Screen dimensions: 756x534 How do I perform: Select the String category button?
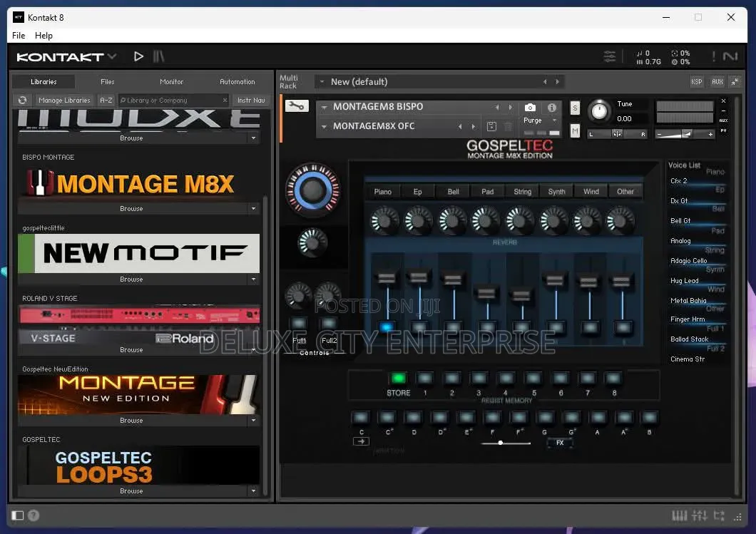pyautogui.click(x=523, y=192)
